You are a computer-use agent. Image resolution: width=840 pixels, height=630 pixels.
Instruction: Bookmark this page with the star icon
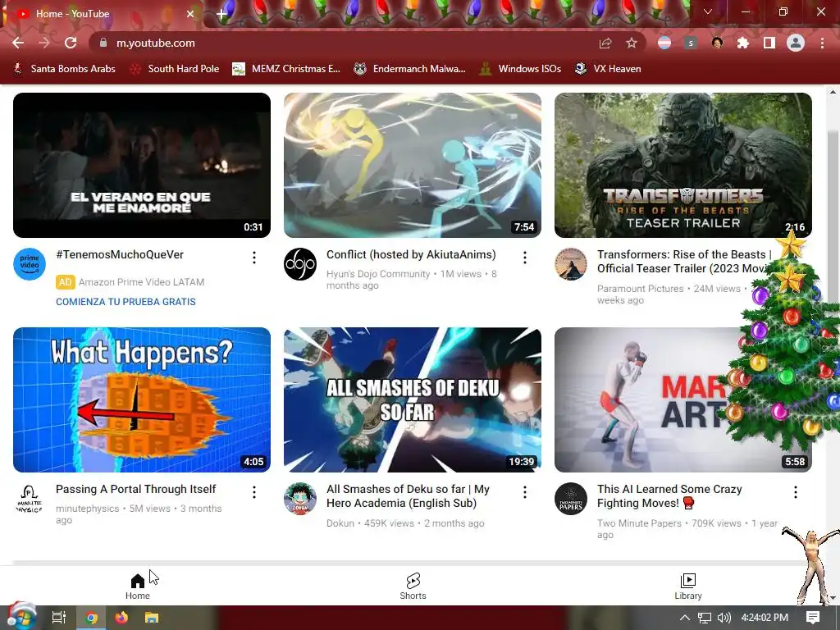click(632, 43)
